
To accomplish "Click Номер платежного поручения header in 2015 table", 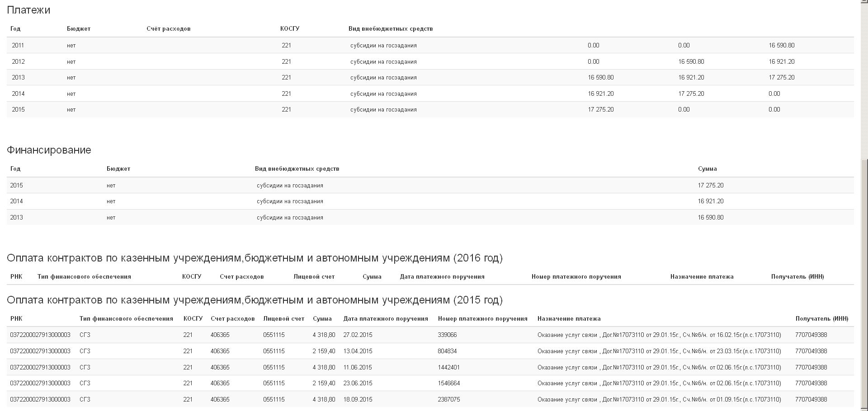I will [483, 318].
